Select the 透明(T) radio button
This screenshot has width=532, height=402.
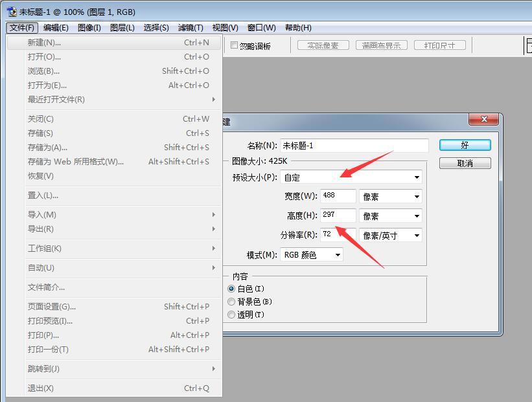[x=231, y=315]
